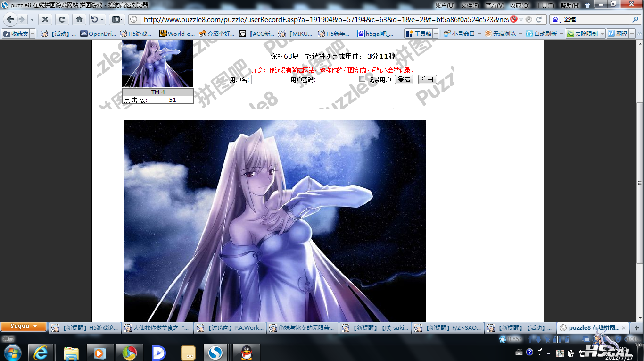Open Windows Explorer folder on taskbar
This screenshot has width=644, height=361.
[71, 353]
